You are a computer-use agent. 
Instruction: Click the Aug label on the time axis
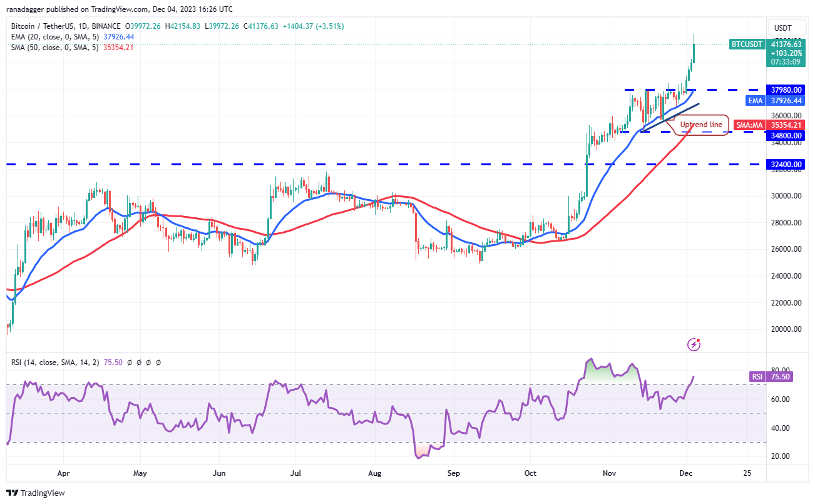pos(374,473)
